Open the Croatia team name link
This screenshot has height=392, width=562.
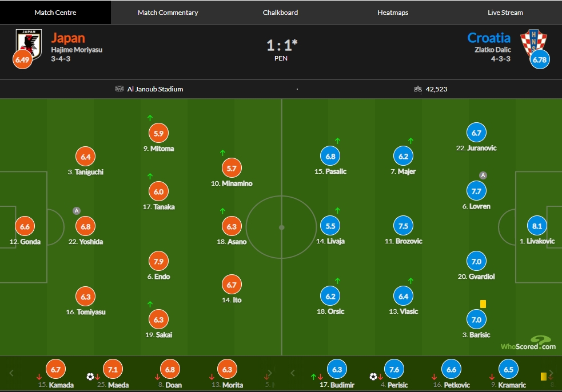[x=489, y=38]
